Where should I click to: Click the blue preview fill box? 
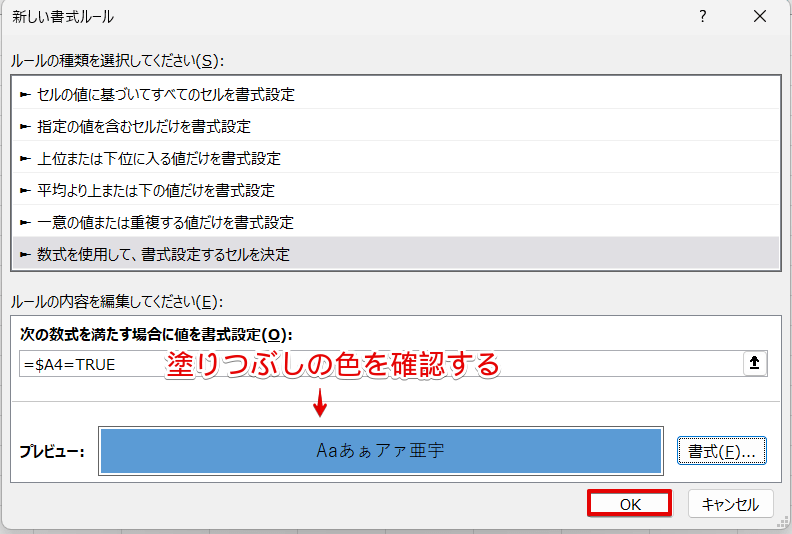[381, 451]
